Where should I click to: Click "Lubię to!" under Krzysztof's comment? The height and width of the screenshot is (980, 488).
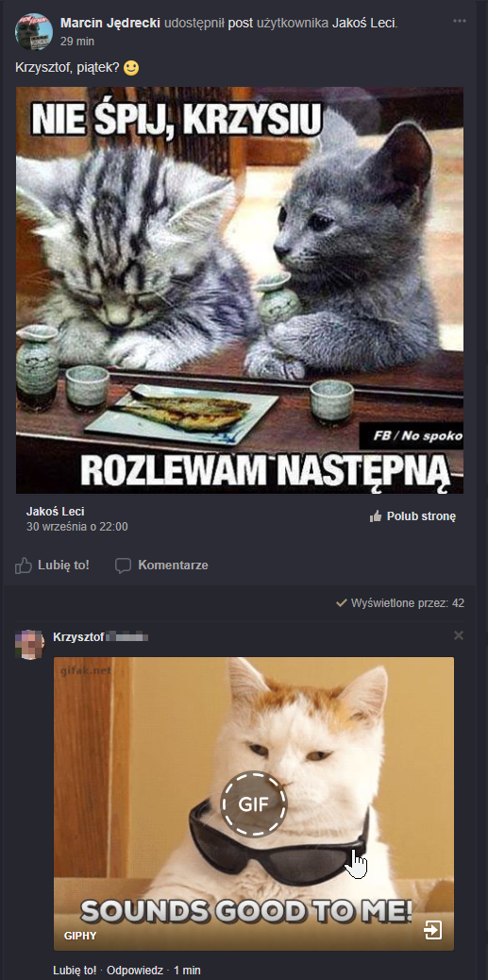click(75, 970)
